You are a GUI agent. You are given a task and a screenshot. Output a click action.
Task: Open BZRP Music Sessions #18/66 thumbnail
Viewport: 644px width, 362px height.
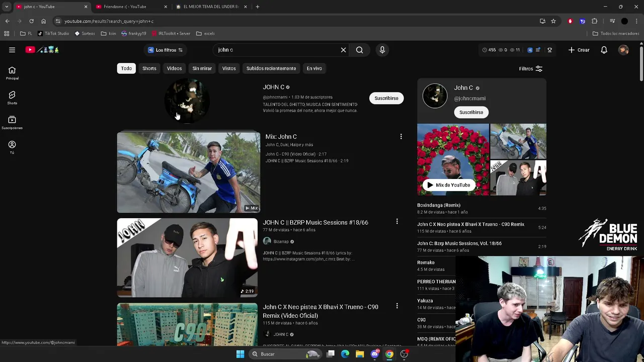click(x=187, y=257)
